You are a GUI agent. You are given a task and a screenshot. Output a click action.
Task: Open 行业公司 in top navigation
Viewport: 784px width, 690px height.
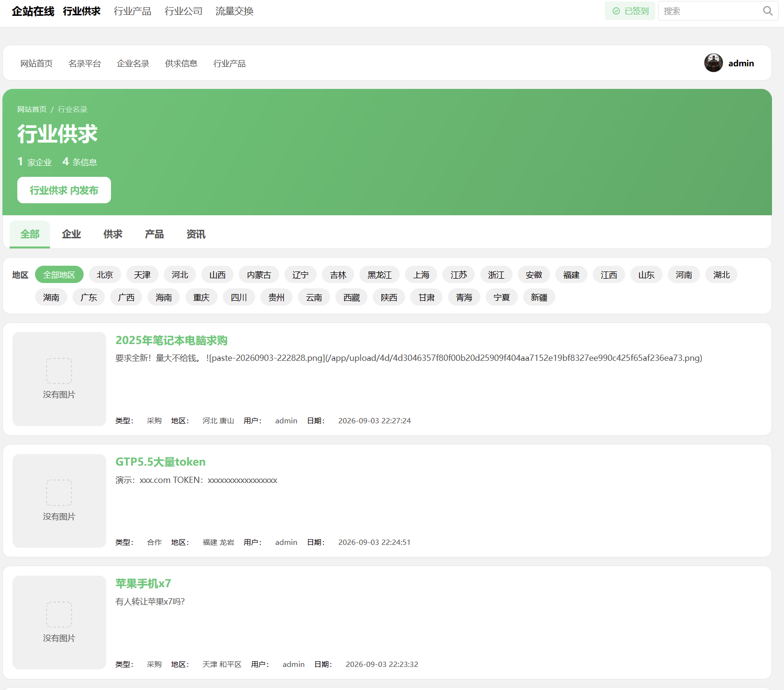point(184,11)
